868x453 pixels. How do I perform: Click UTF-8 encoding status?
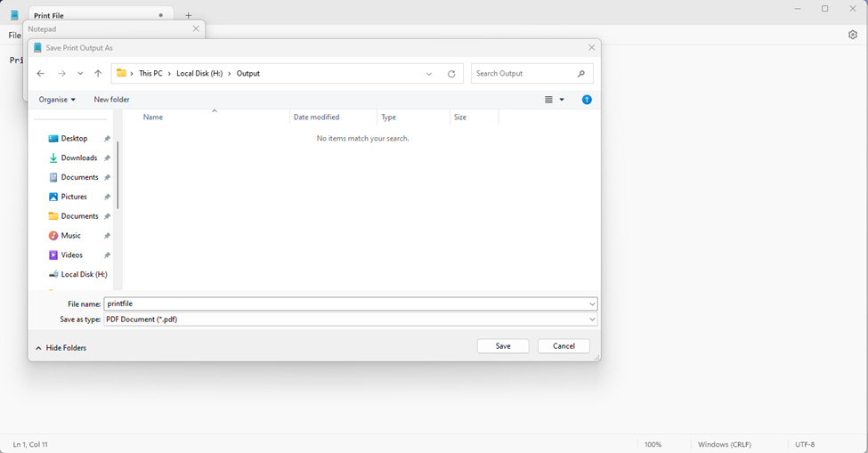click(x=805, y=444)
